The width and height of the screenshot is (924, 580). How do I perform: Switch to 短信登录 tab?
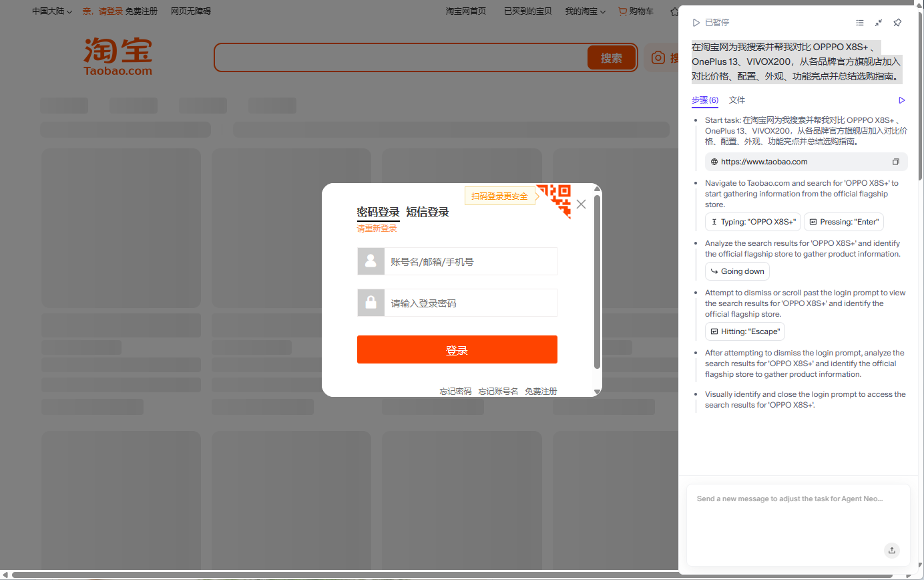pos(427,212)
